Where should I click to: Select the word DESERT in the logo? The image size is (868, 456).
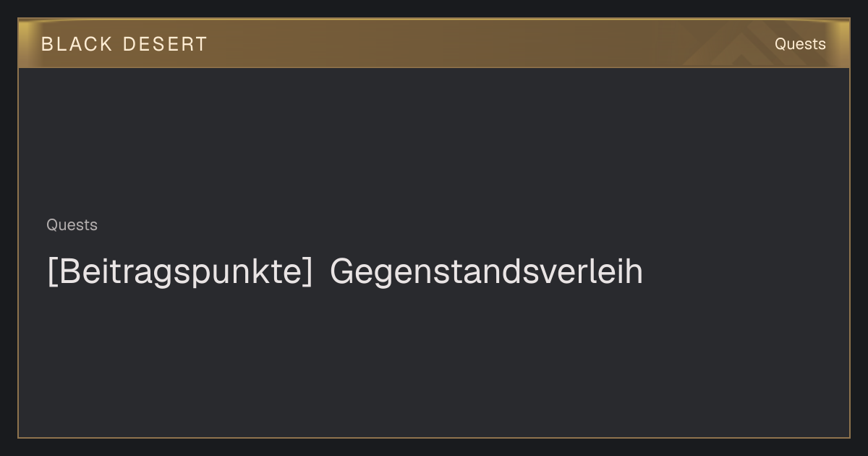(165, 44)
